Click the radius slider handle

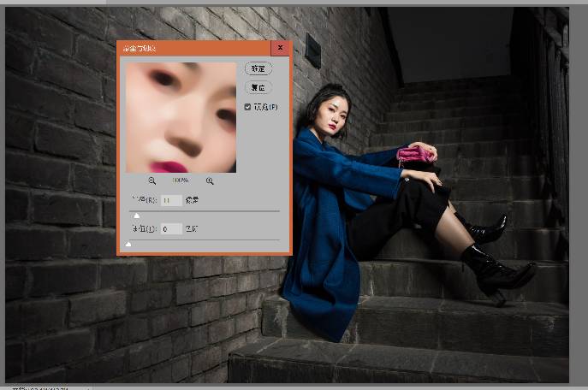point(136,216)
